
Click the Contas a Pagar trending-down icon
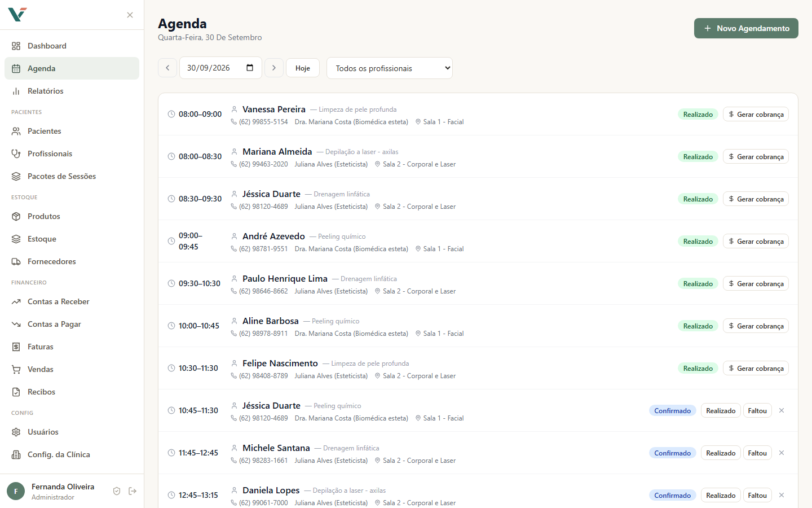[x=16, y=324]
